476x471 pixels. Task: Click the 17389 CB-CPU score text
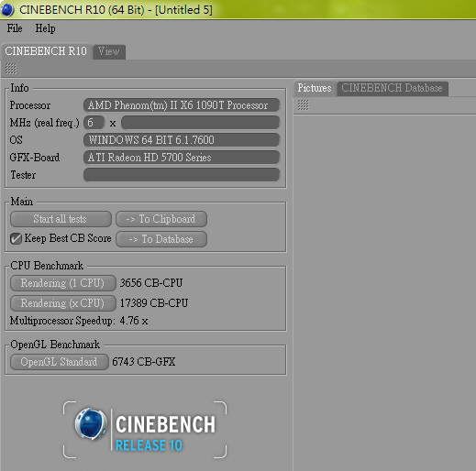(154, 303)
